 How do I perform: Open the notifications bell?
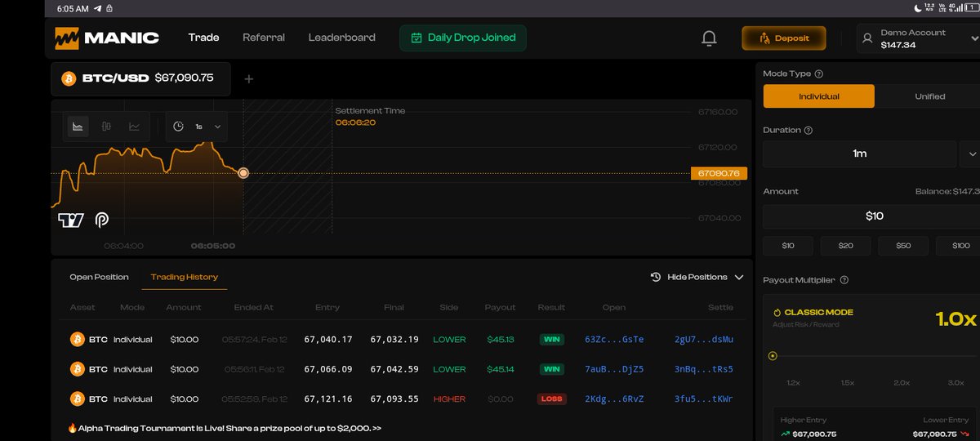point(709,38)
